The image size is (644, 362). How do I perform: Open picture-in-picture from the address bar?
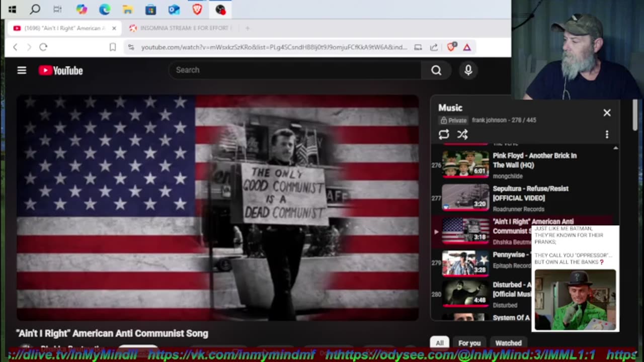point(418,47)
